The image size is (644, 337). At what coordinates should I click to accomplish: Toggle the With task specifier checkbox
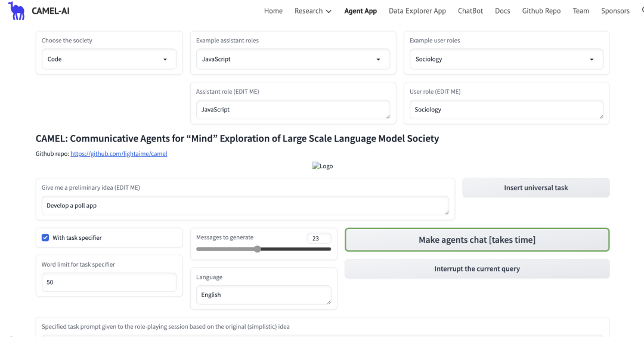45,237
